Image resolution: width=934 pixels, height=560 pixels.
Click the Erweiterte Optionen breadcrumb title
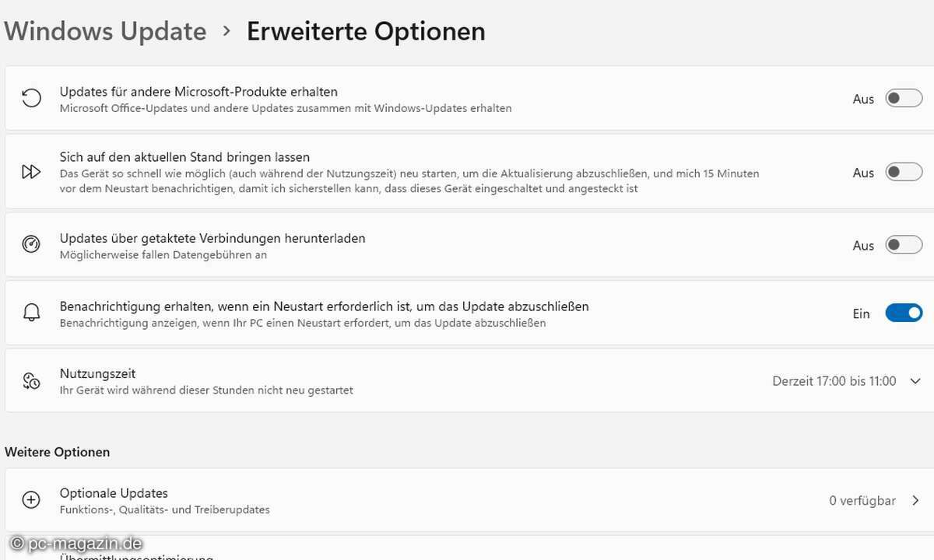(x=366, y=32)
